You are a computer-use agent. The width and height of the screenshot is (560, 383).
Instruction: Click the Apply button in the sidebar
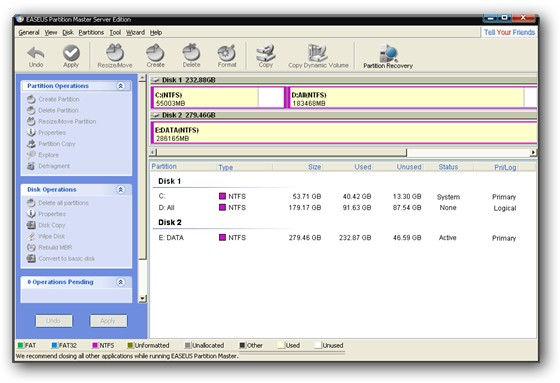tap(108, 321)
